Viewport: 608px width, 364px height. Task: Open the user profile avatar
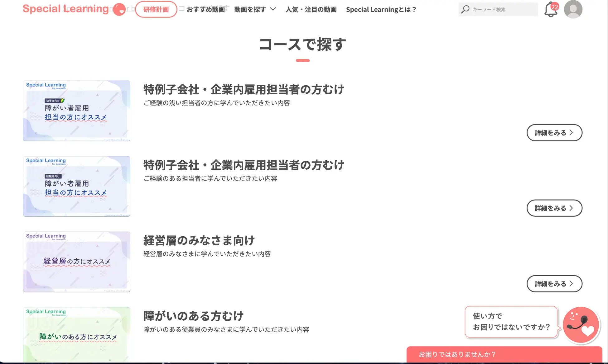[573, 9]
